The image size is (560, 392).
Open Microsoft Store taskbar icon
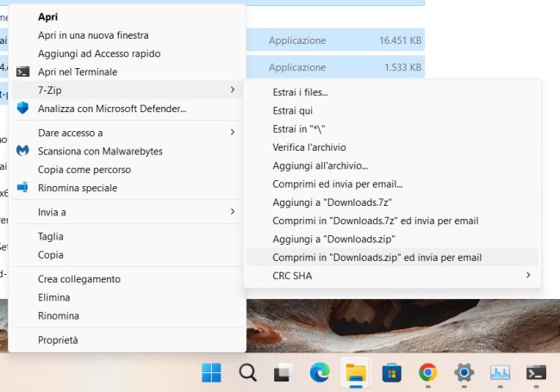coord(392,373)
